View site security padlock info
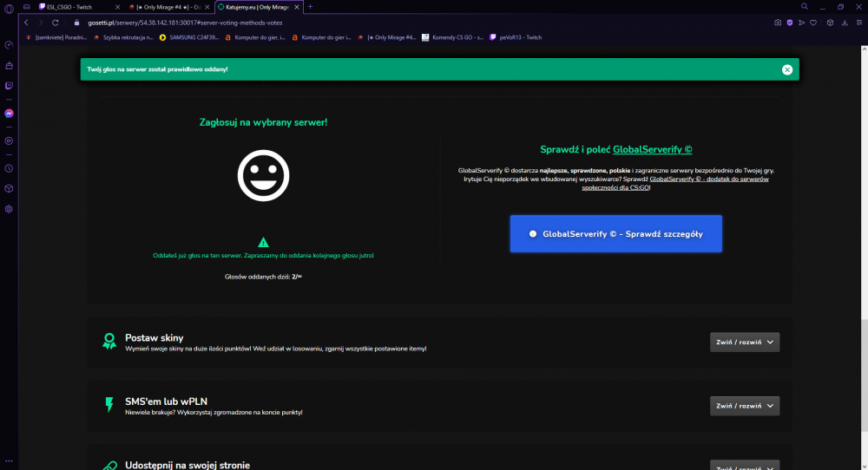The height and width of the screenshot is (470, 868). point(77,23)
